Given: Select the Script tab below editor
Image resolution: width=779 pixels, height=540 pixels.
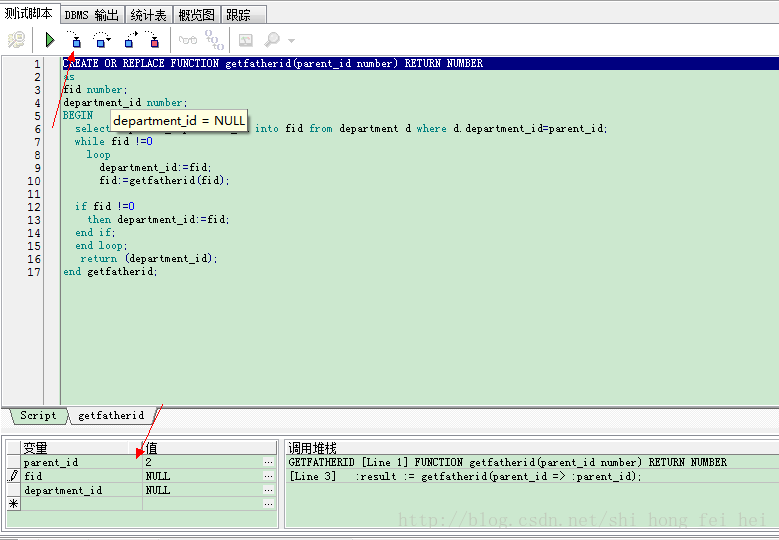Looking at the screenshot, I should tap(39, 416).
